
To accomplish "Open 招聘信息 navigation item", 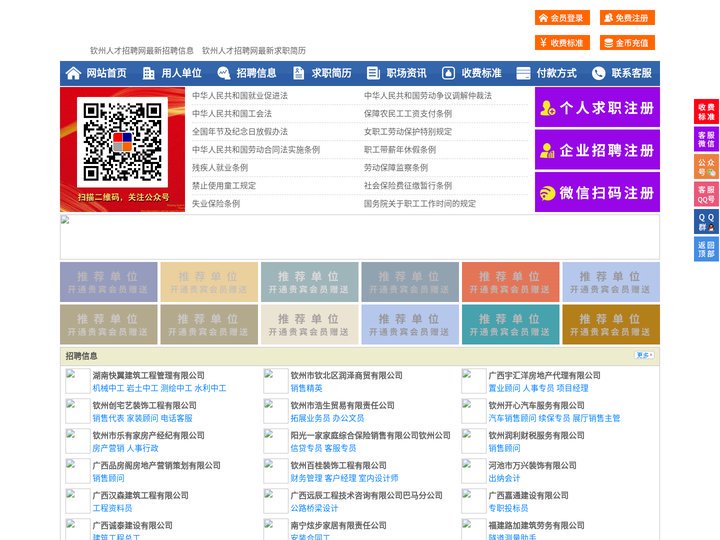I will tap(256, 73).
